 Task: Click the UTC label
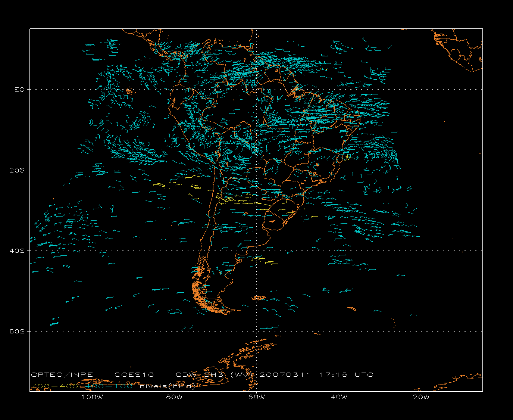[x=364, y=374]
